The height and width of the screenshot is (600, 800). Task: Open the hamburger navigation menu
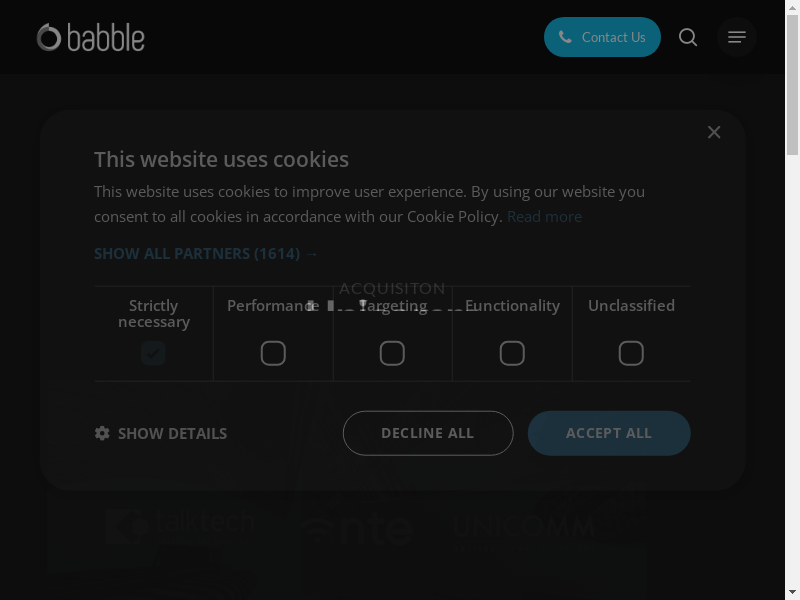click(x=737, y=38)
